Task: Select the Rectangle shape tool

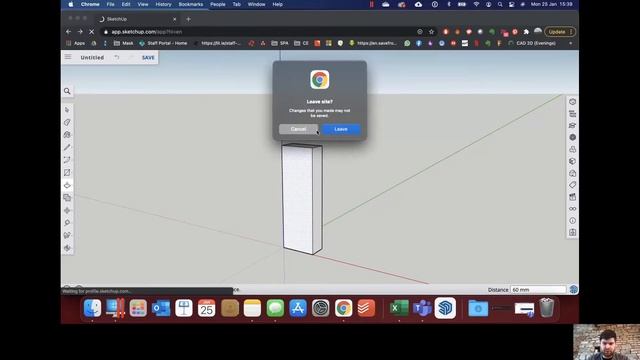Action: click(x=67, y=173)
